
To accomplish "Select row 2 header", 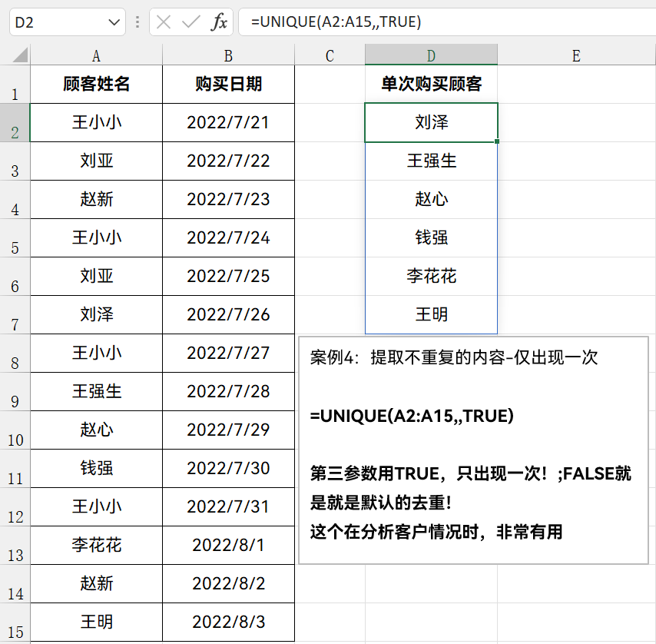I will 15,123.
